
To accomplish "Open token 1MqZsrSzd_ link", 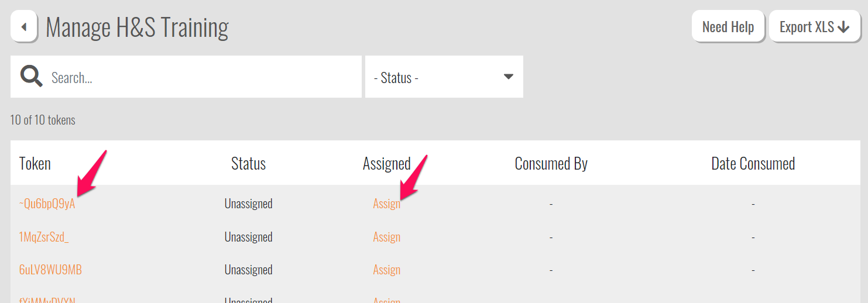I will click(x=44, y=237).
